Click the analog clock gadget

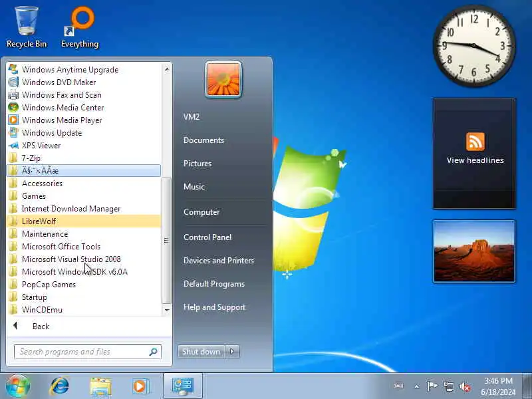474,45
